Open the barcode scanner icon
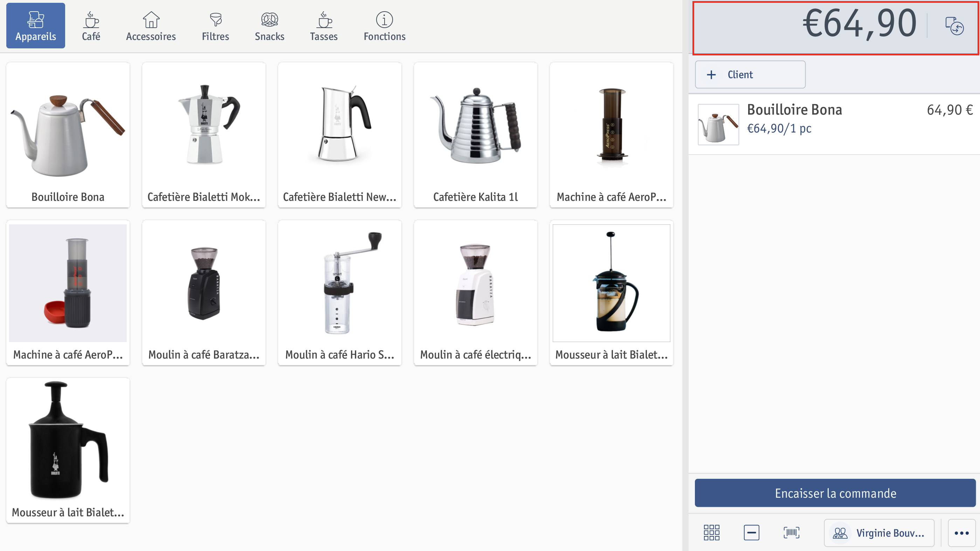980x551 pixels. coord(791,532)
